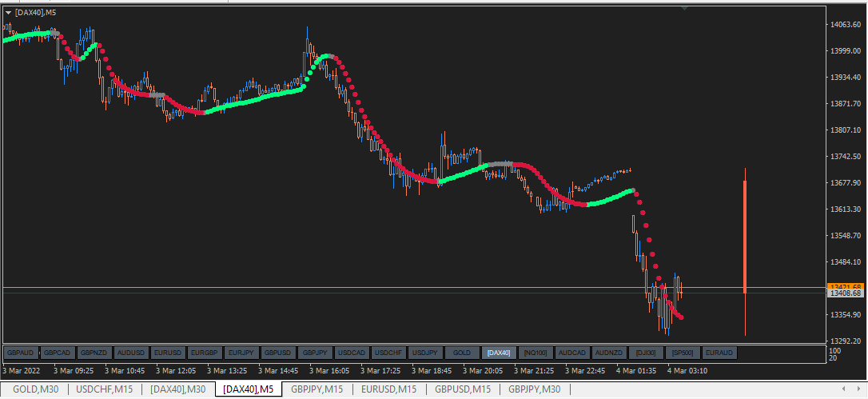This screenshot has height=399, width=868.
Task: Click the 3 Mar 17:25 time label
Action: [x=381, y=370]
